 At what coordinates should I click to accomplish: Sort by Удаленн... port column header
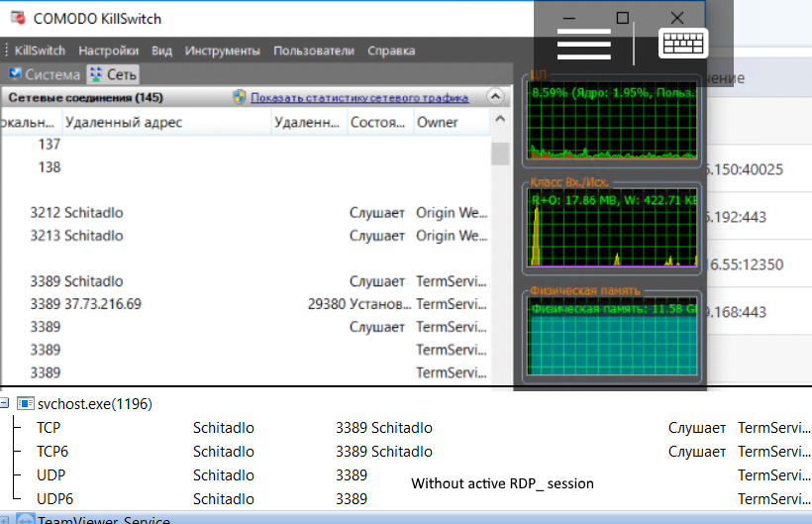(309, 123)
